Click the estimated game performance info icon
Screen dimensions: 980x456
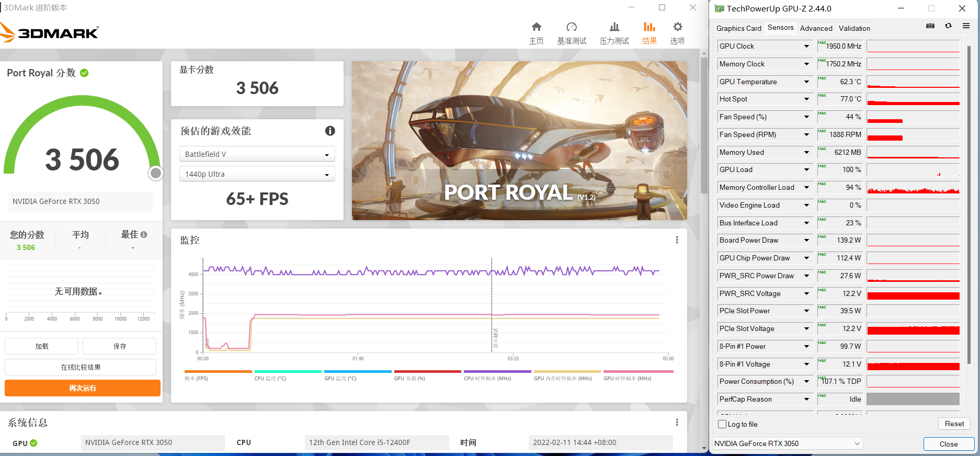[330, 131]
